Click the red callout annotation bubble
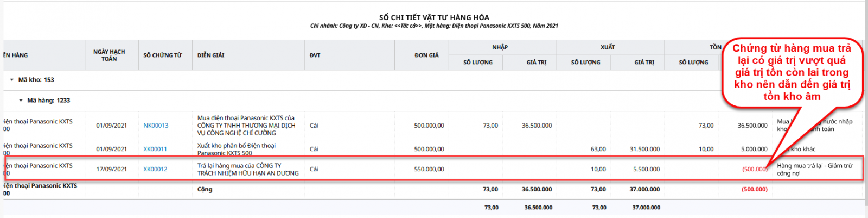This screenshot has width=868, height=218. point(792,72)
